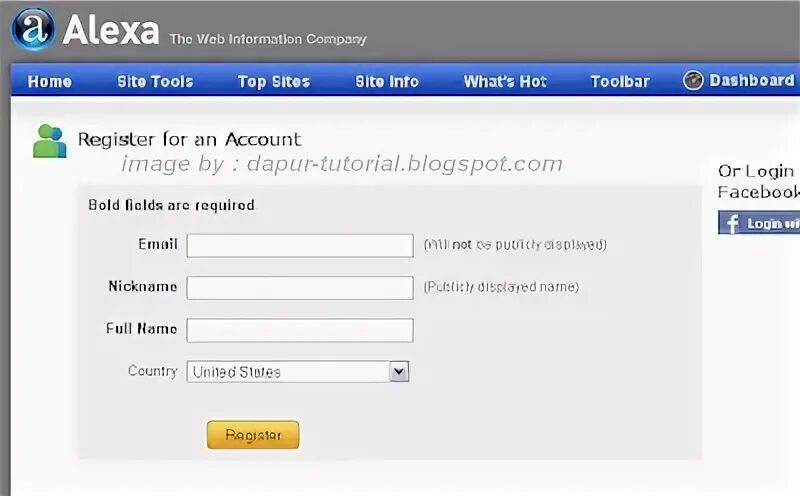Go to the Top Sites tab
Image resolution: width=800 pixels, height=496 pixels.
click(x=274, y=82)
